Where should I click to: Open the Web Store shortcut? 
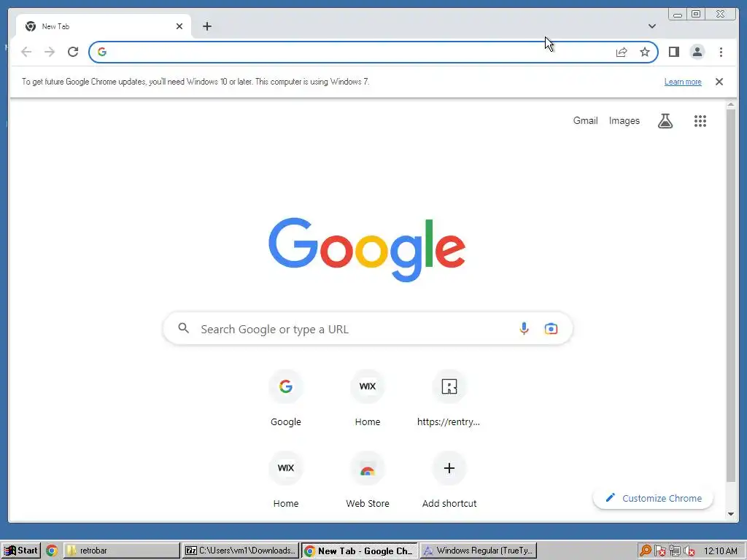[368, 480]
